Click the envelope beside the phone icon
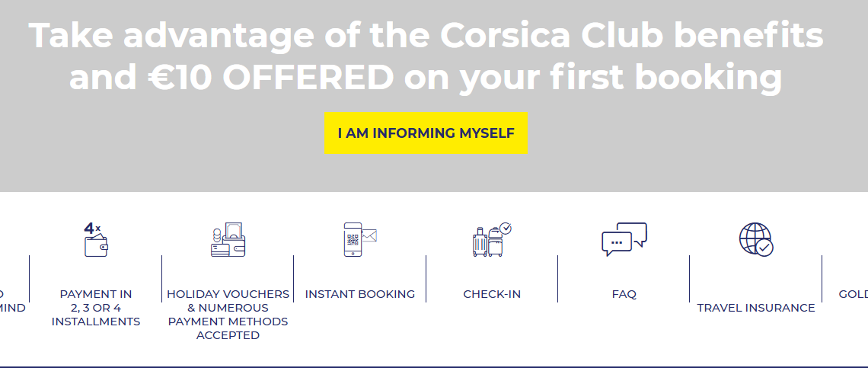Image resolution: width=868 pixels, height=368 pixels. click(369, 236)
